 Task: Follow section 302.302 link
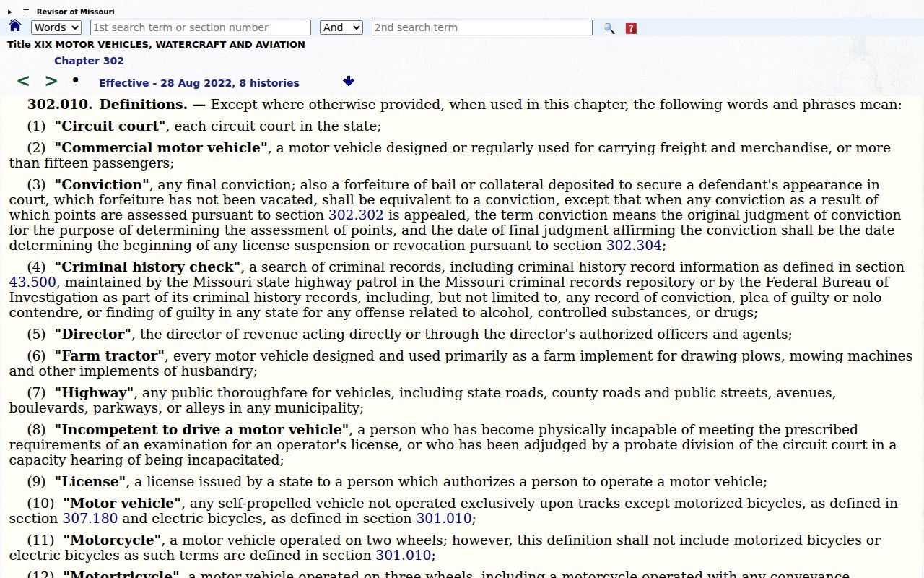(x=356, y=215)
